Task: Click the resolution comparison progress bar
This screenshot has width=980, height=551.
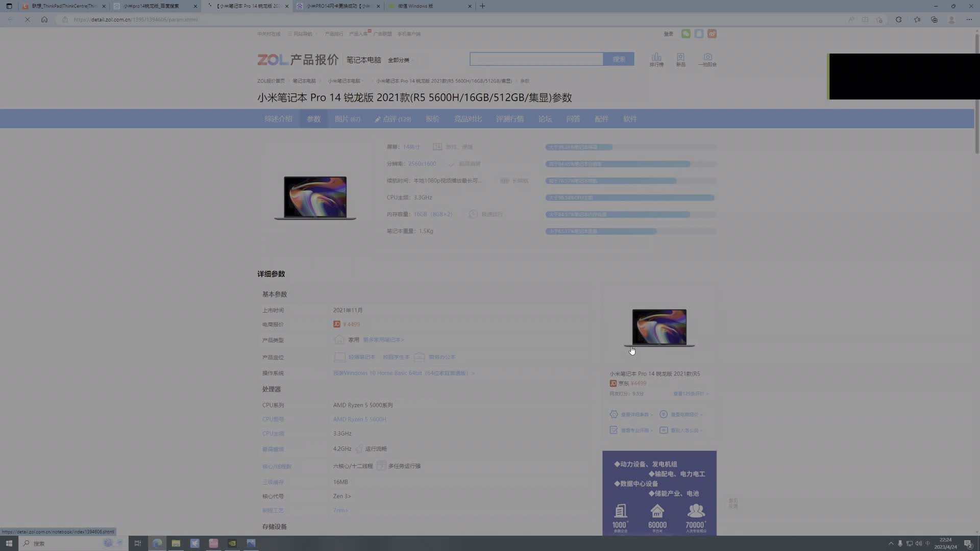Action: [x=631, y=164]
